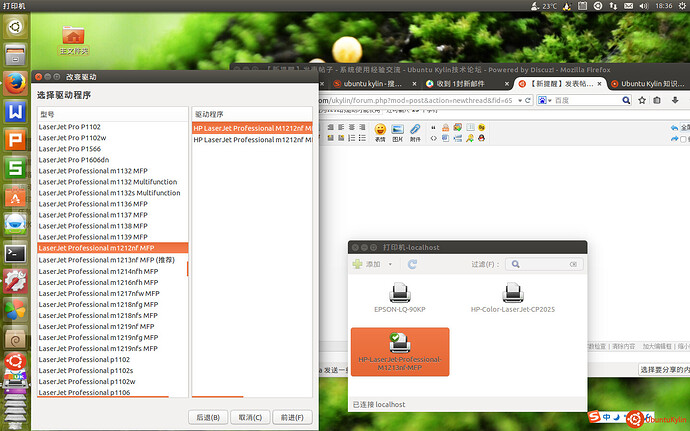Insert an emoticon with the 表情 icon
Screen dimensions: 690x431
[x=380, y=132]
